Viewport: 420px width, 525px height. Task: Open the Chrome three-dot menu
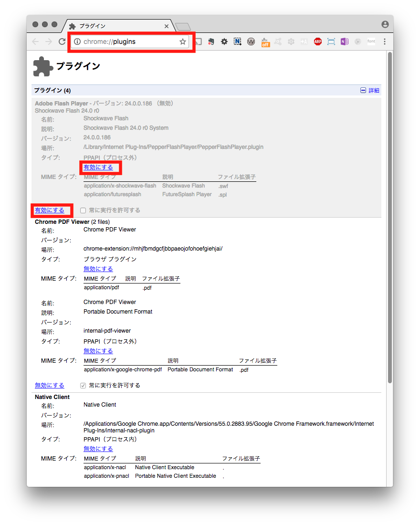click(x=385, y=42)
